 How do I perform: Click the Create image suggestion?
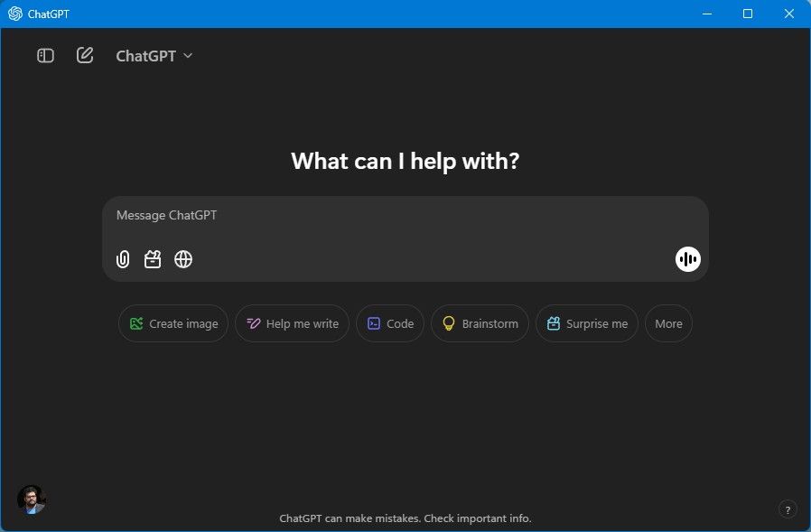[x=172, y=323]
